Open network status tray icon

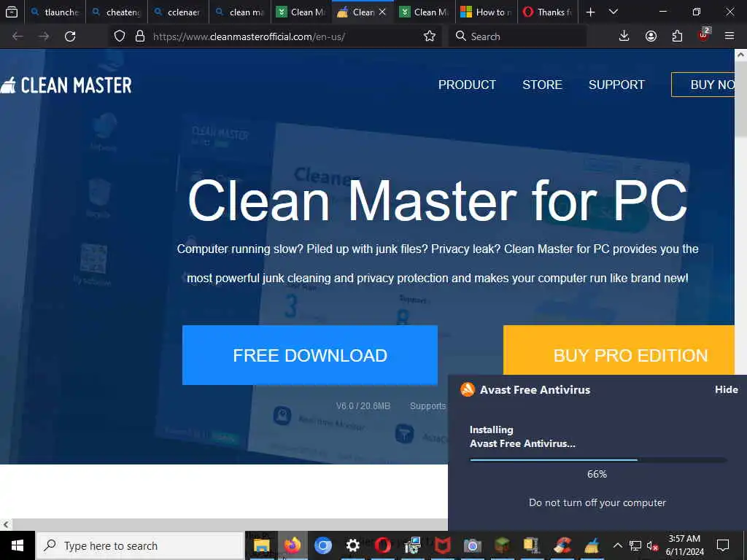[x=635, y=545]
